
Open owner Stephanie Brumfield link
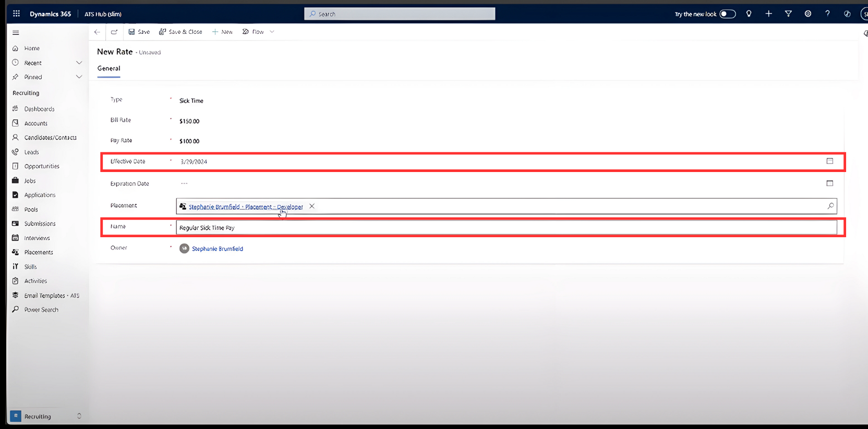pos(218,249)
